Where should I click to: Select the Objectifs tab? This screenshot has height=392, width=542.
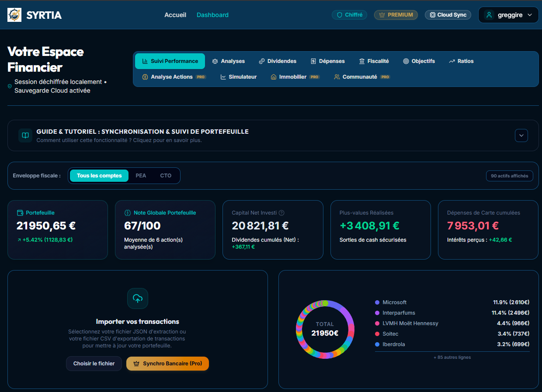[419, 61]
